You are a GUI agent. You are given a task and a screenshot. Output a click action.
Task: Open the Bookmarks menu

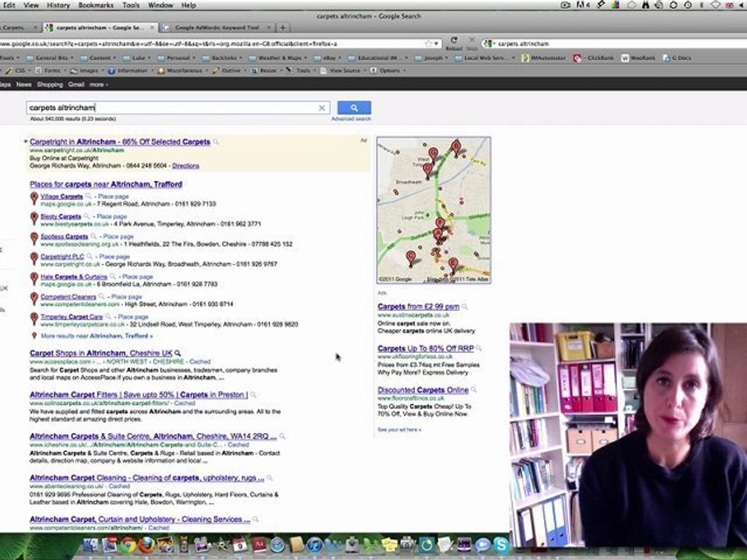[x=96, y=5]
